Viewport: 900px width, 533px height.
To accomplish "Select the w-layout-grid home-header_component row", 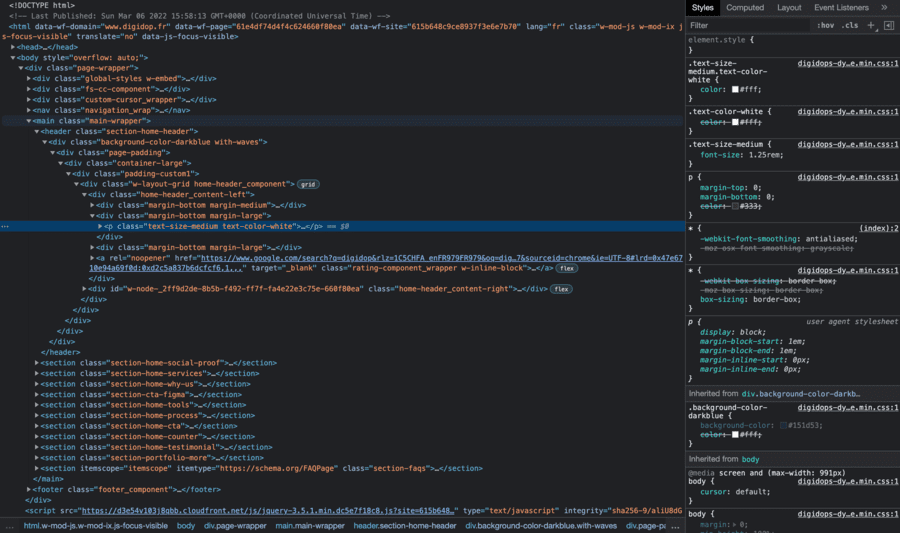I will tap(343, 184).
